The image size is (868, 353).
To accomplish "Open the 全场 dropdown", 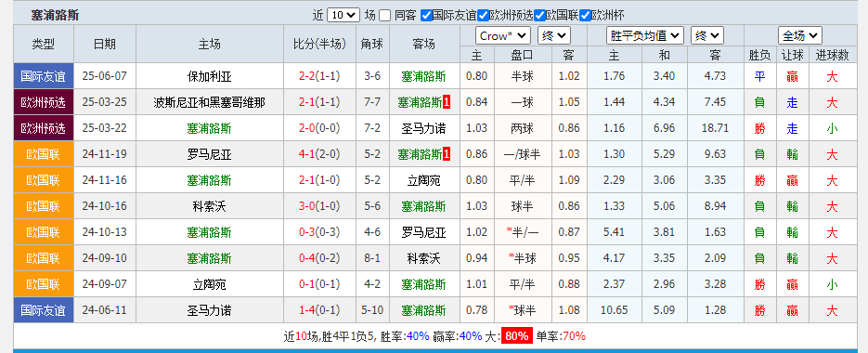I will [800, 36].
